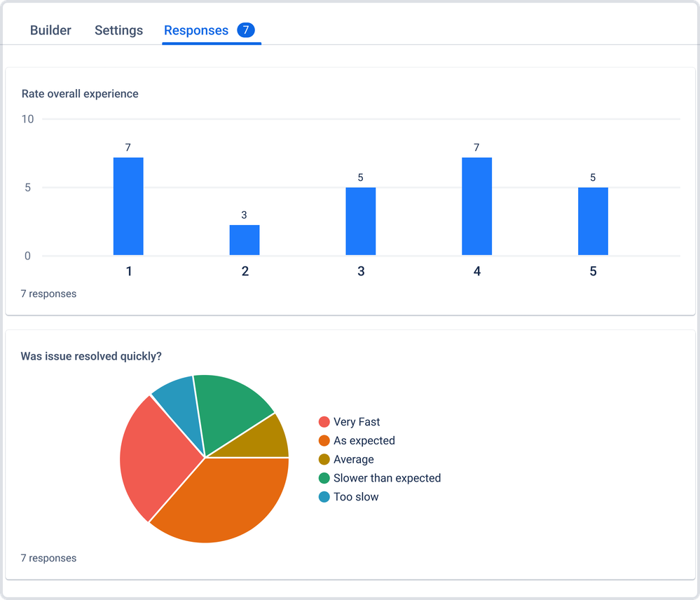Select the bar for rating 3

click(x=361, y=221)
